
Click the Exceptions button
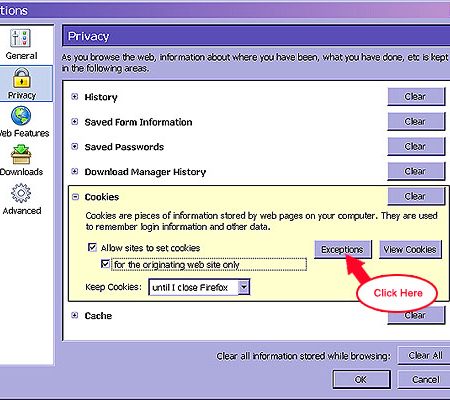pos(342,249)
